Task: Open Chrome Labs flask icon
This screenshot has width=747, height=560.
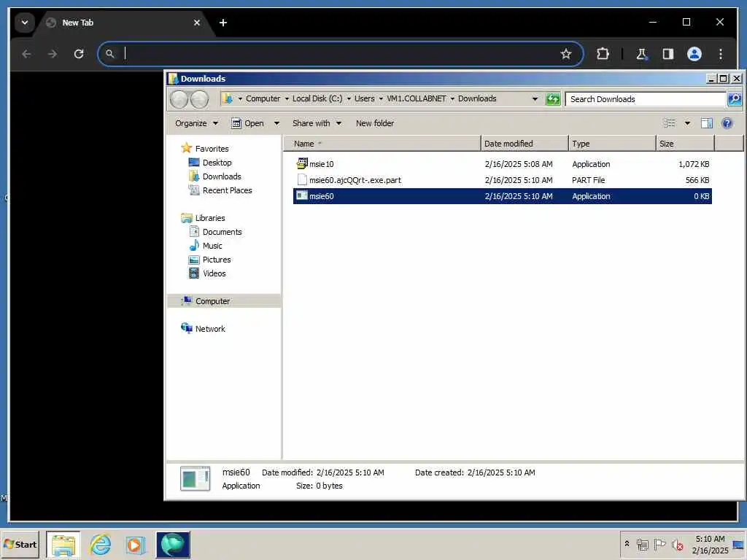Action: pos(642,54)
